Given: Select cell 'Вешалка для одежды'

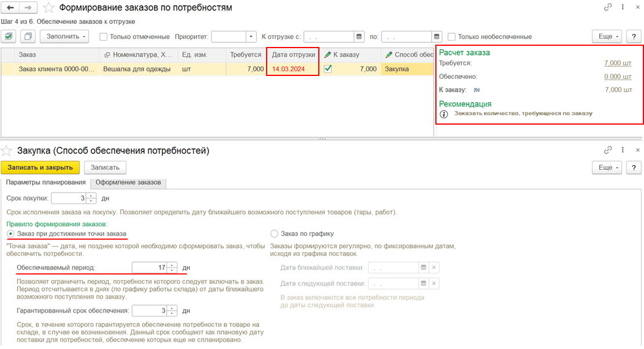Looking at the screenshot, I should 138,69.
